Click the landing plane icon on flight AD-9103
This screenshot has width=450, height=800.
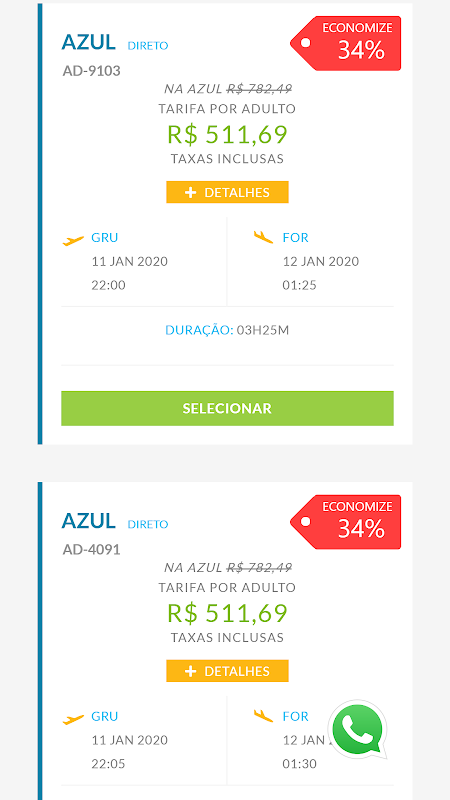(263, 237)
